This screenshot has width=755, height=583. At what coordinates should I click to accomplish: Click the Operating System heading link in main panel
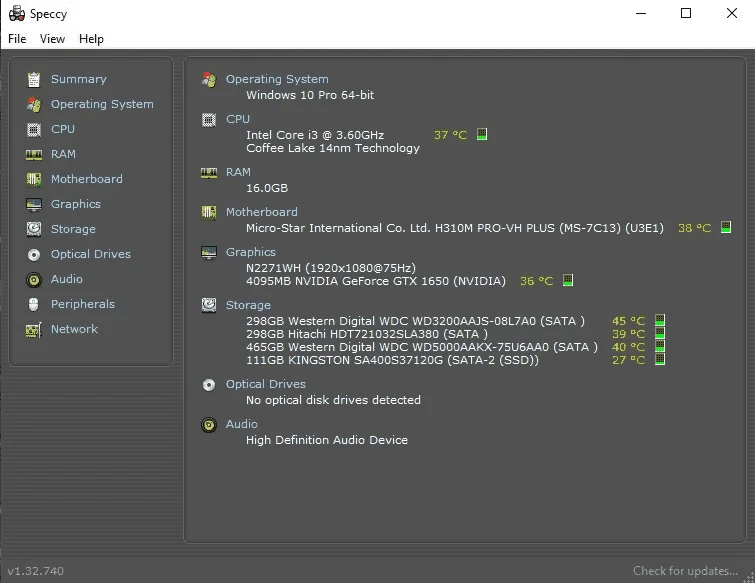coord(277,79)
